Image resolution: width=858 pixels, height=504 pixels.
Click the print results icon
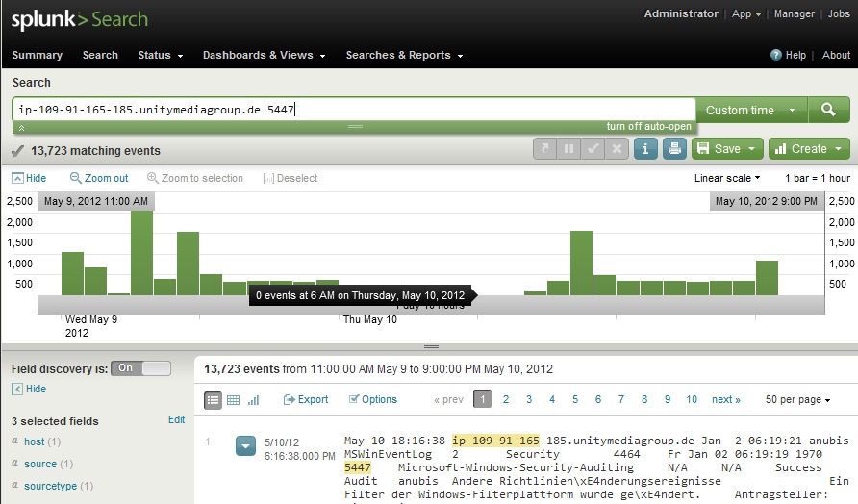[x=674, y=149]
